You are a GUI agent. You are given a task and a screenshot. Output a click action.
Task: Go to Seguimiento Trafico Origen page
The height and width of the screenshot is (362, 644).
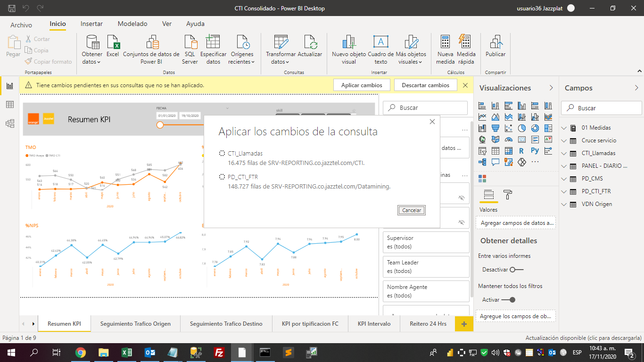click(x=135, y=324)
